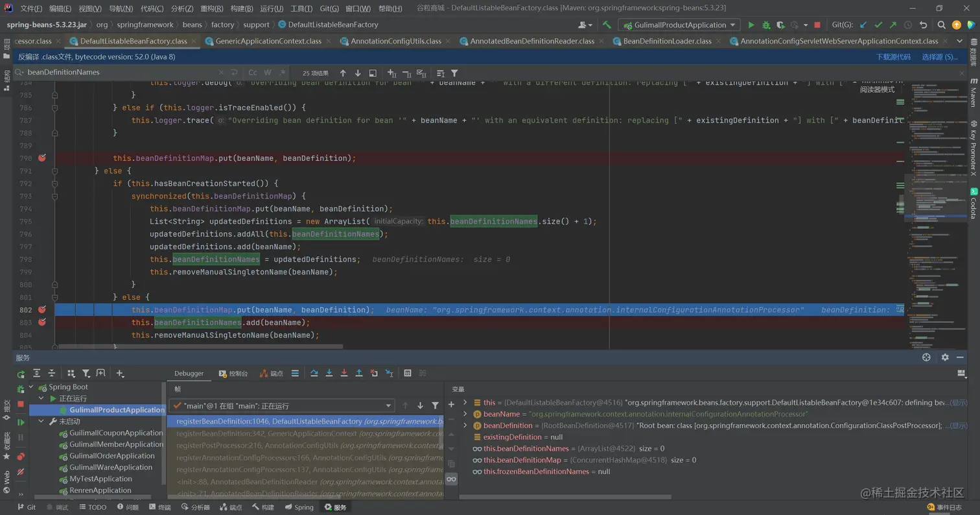This screenshot has width=980, height=515.
Task: Click the Git rollback undo icon
Action: click(924, 25)
